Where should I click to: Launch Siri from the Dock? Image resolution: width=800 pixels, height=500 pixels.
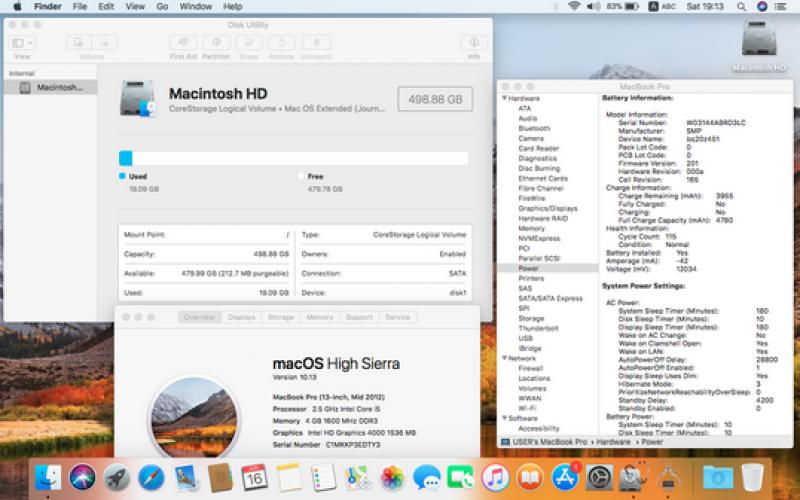[82, 478]
